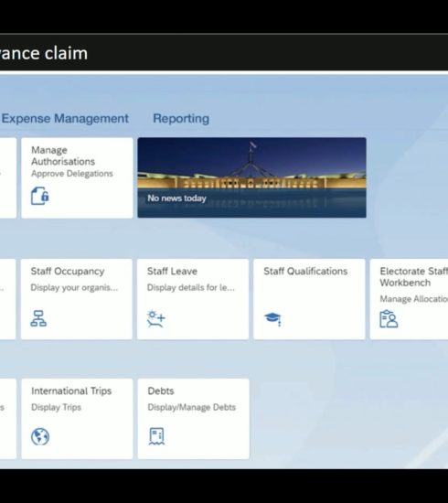Click the Staff Leave sun lounger icon

click(156, 318)
